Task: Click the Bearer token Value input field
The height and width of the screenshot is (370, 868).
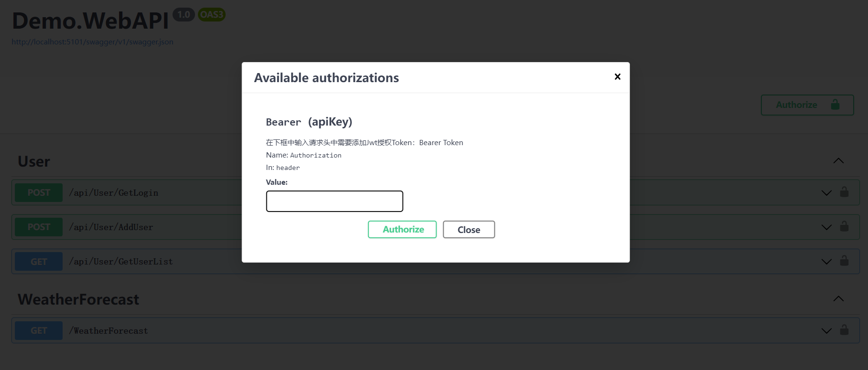Action: coord(335,201)
